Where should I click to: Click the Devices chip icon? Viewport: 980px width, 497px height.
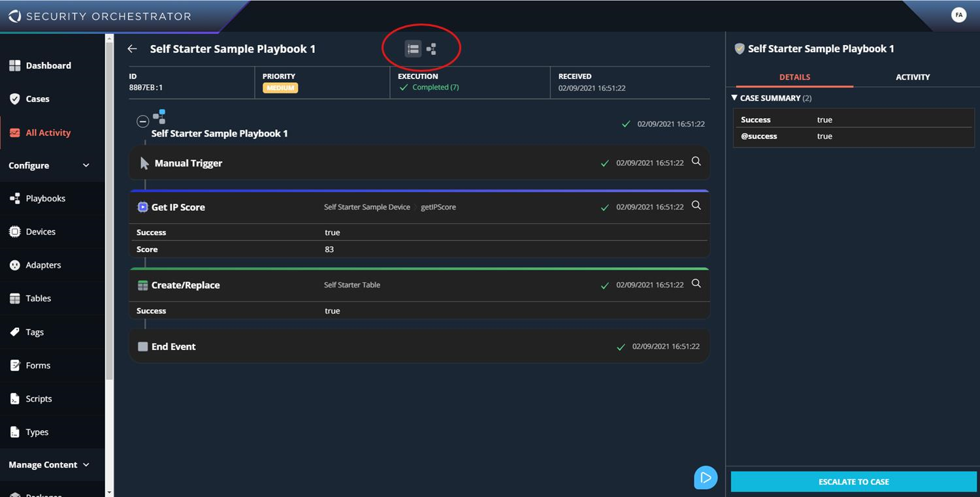pyautogui.click(x=14, y=232)
